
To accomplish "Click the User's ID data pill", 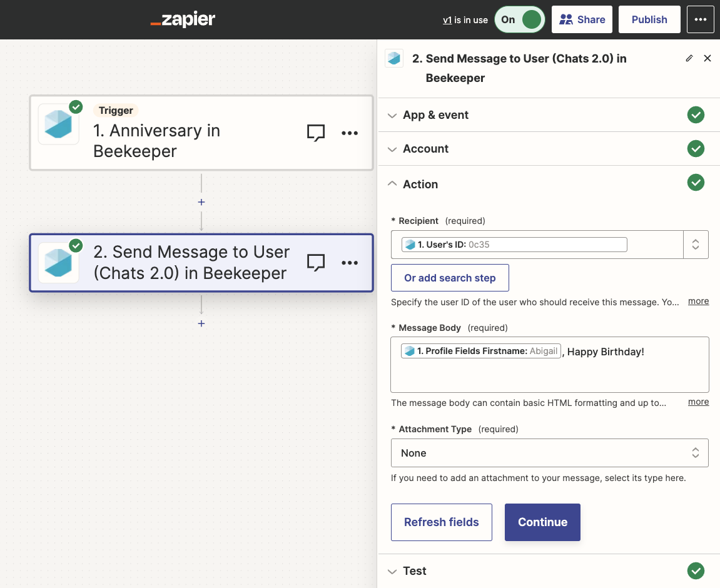I will point(514,245).
